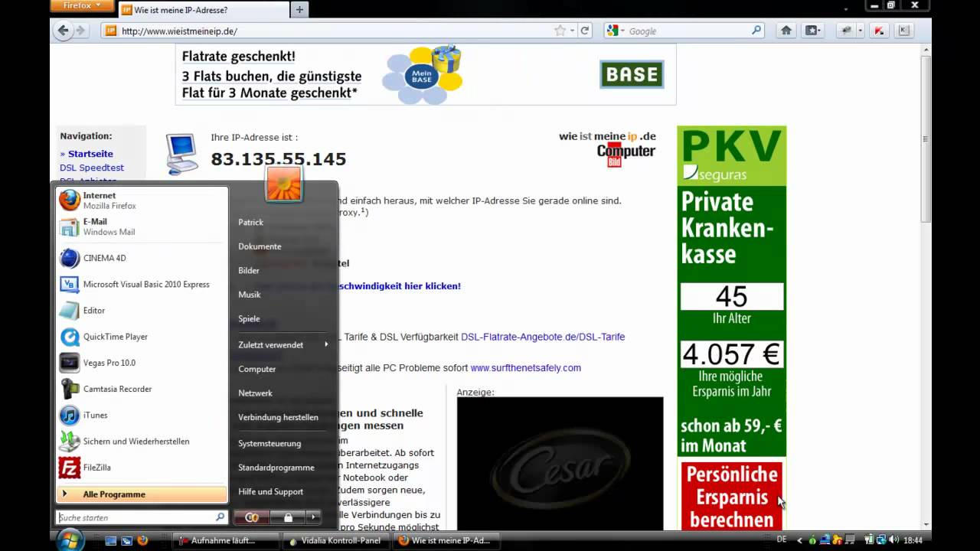The height and width of the screenshot is (551, 980).
Task: Click Show Desktop quick launch icon
Action: 111,540
